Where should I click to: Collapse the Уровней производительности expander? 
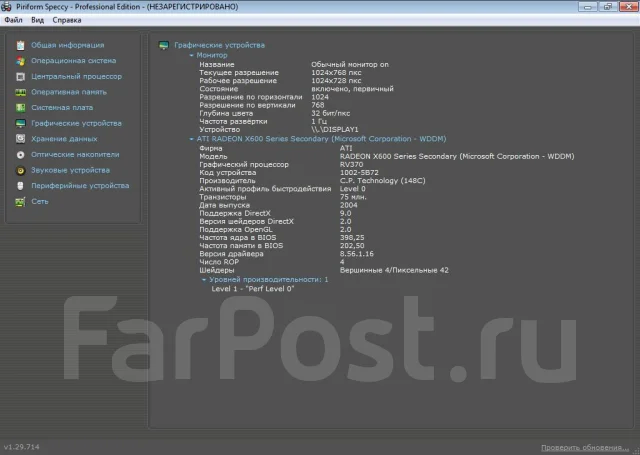coord(204,280)
